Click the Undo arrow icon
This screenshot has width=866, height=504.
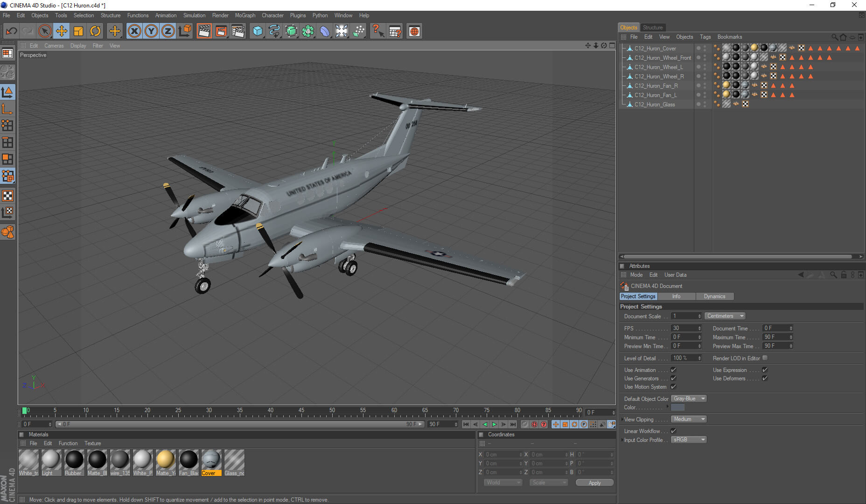coord(11,31)
